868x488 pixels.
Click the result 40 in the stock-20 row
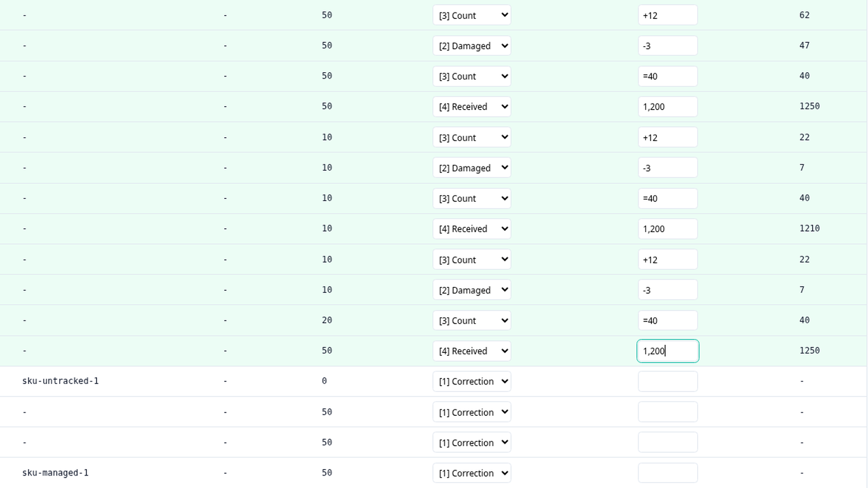pos(805,320)
